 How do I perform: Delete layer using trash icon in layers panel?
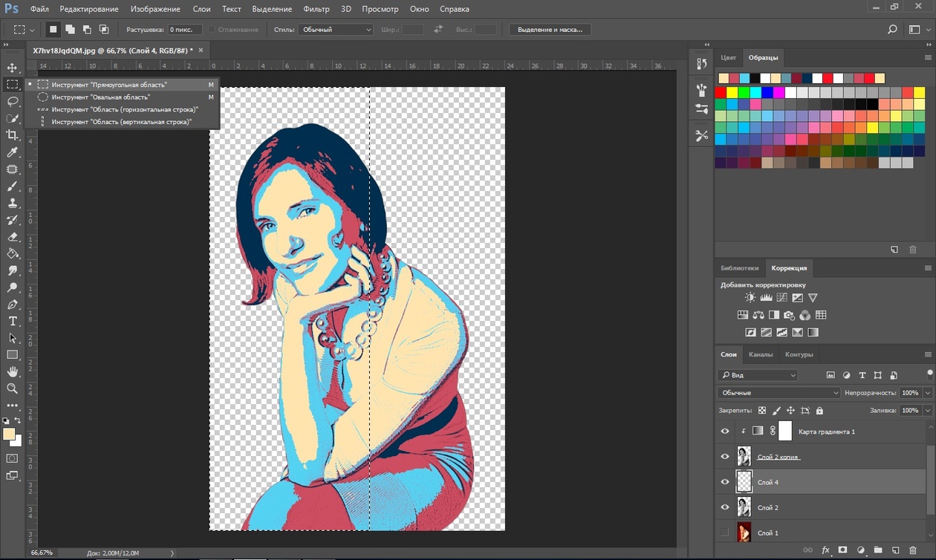tap(913, 550)
